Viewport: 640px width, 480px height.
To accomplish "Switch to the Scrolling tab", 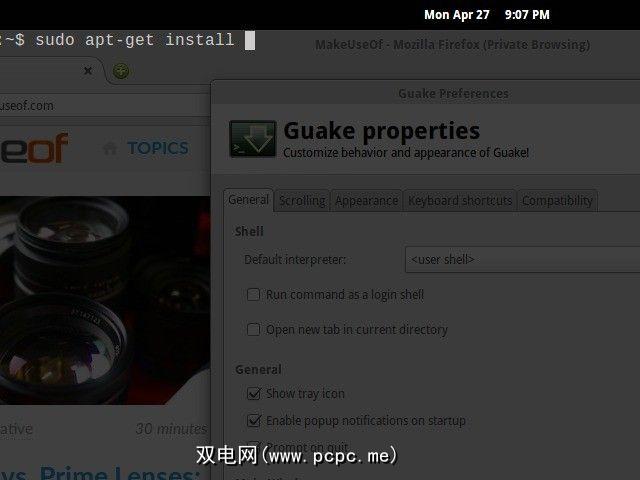I will pos(302,201).
